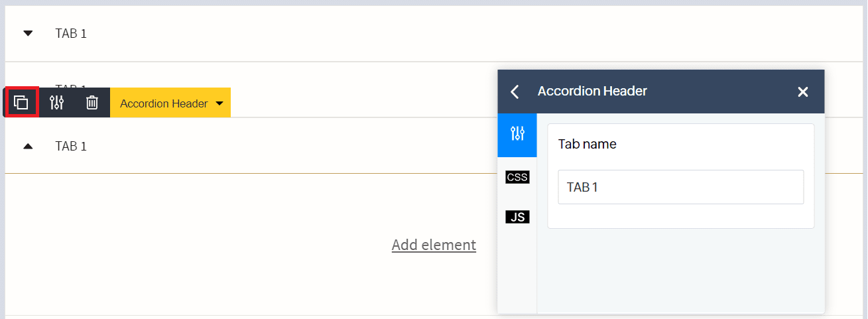Click the up-pointing triangle beside TAB 1
The image size is (868, 319).
click(x=28, y=146)
